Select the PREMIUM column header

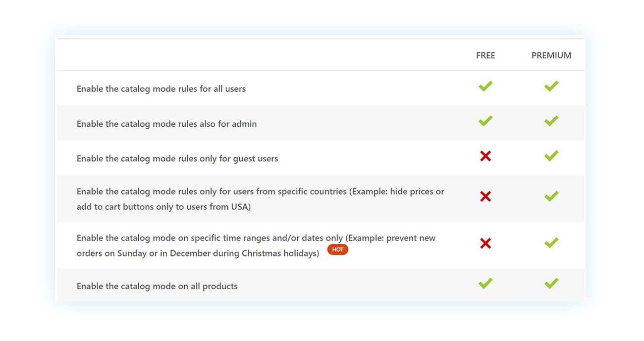coord(551,55)
